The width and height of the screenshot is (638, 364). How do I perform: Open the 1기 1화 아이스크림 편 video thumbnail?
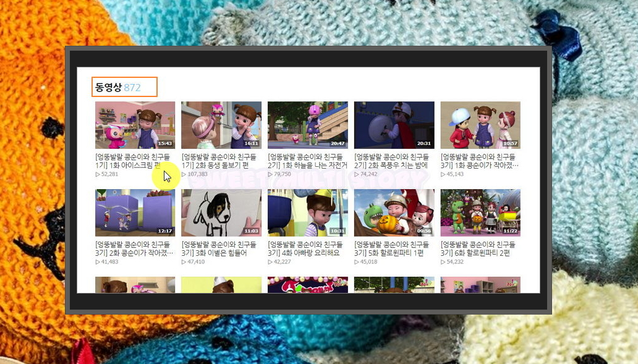tap(135, 125)
